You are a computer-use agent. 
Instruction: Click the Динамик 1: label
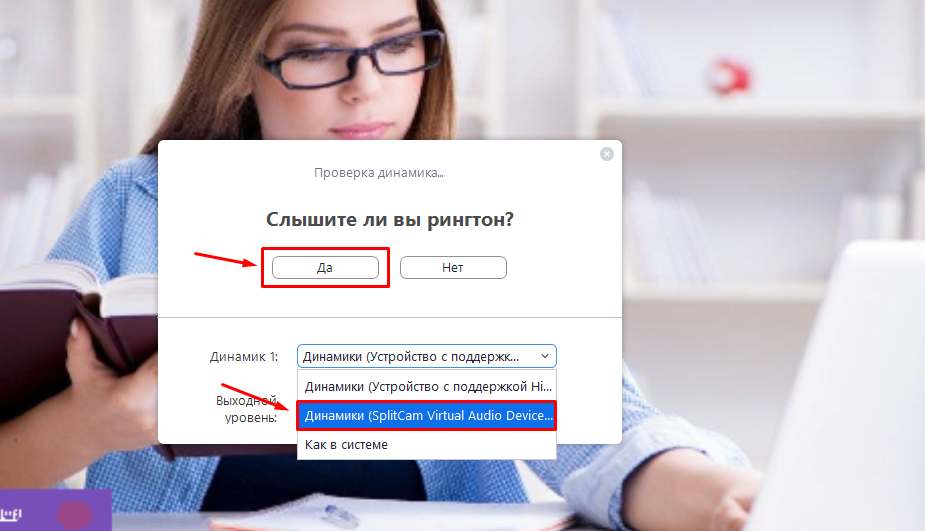coord(244,356)
